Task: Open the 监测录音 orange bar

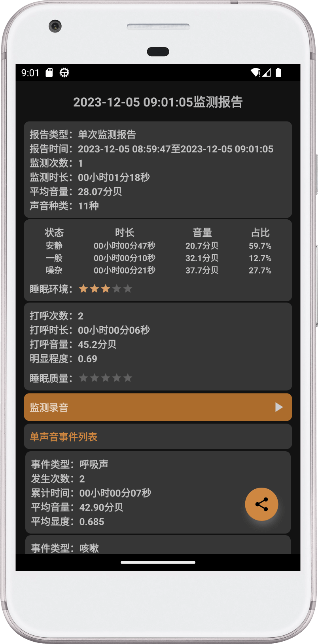Action: click(158, 407)
